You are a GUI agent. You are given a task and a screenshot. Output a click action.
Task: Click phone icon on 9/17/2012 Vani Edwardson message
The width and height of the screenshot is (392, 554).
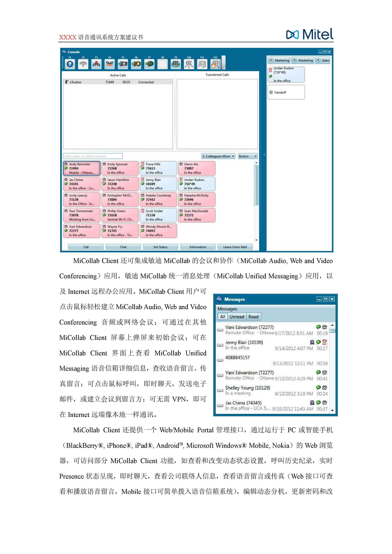coord(325,327)
